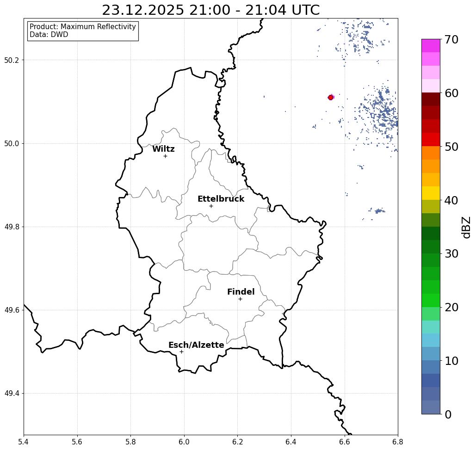Image resolution: width=476 pixels, height=450 pixels.
Task: Click the latitude tick label 50.2
Action: [12, 60]
